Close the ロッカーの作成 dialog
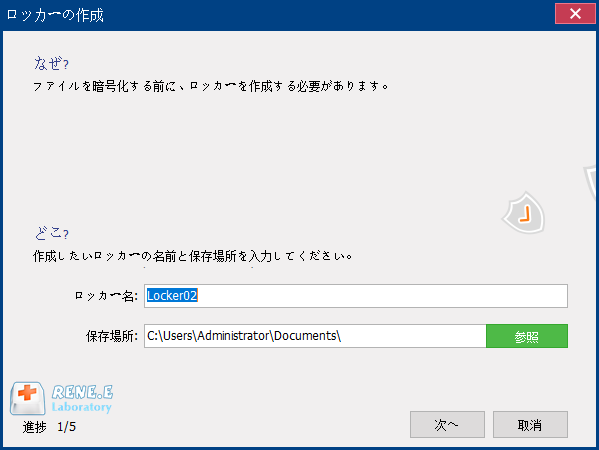This screenshot has width=599, height=450. point(575,14)
